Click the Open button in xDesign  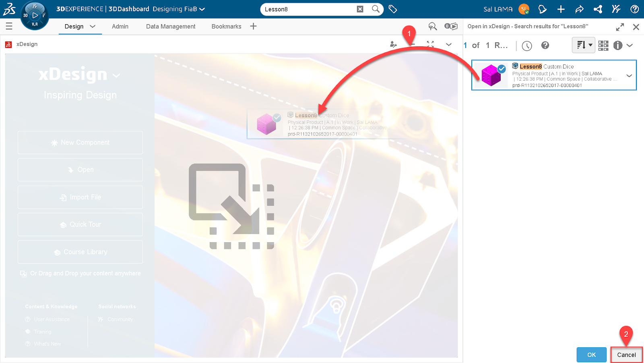80,170
